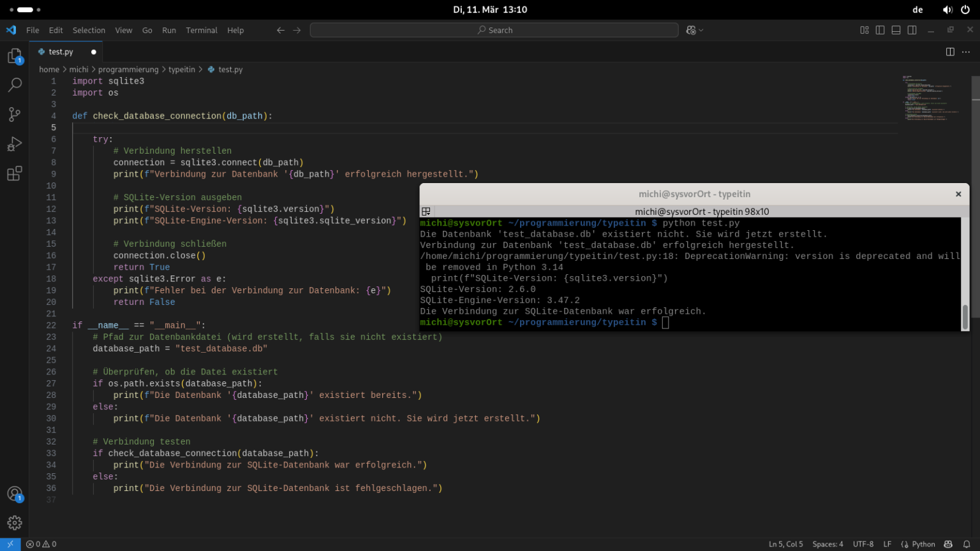Toggle the secondary side bar layout button
980x551 pixels.
pyautogui.click(x=912, y=30)
